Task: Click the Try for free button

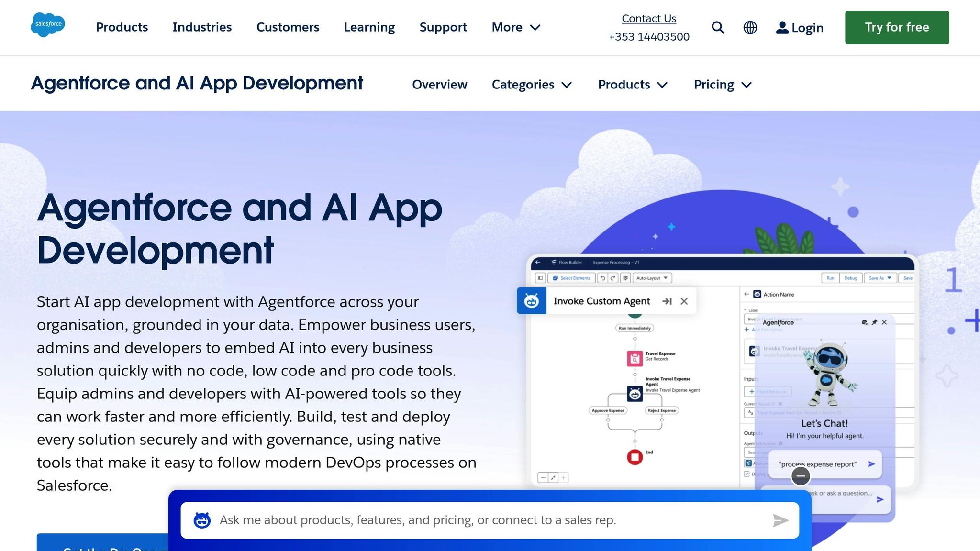Action: 897,27
